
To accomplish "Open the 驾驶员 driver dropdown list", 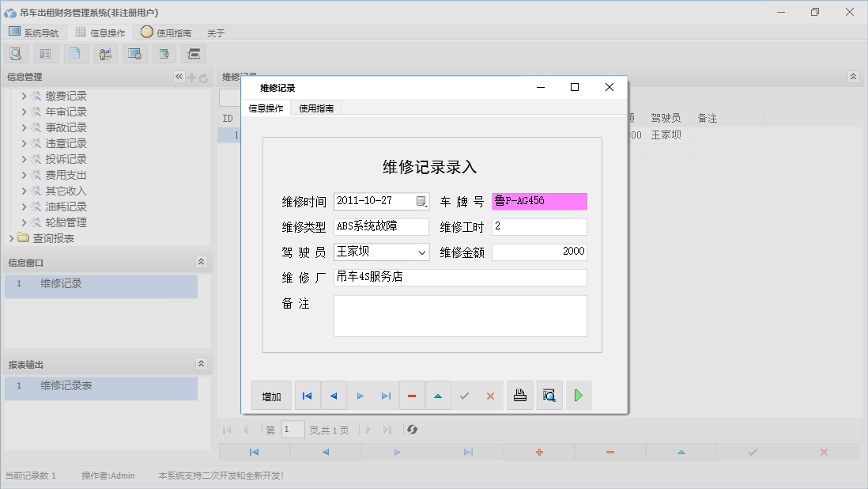I will [423, 252].
